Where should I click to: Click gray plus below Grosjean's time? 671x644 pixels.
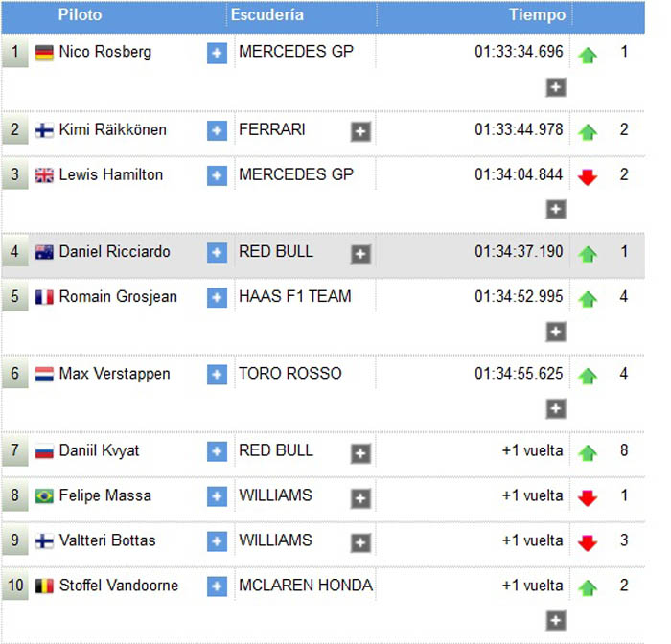pyautogui.click(x=555, y=332)
